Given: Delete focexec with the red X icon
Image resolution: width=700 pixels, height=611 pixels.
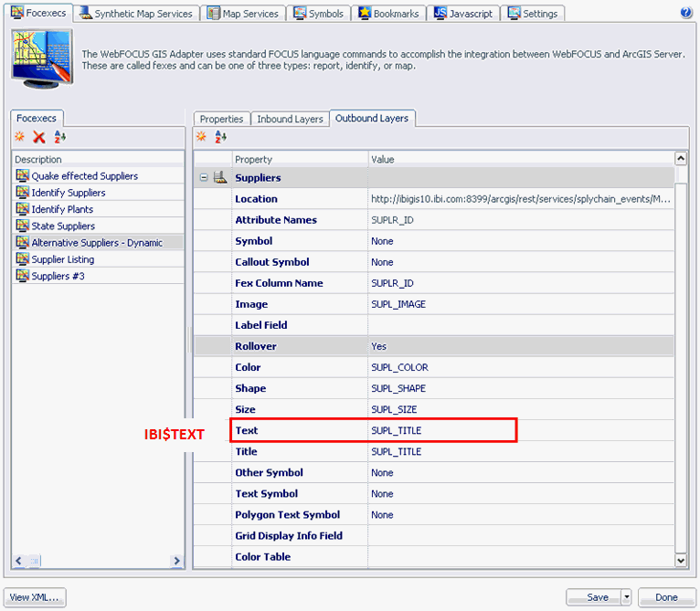Looking at the screenshot, I should (39, 137).
